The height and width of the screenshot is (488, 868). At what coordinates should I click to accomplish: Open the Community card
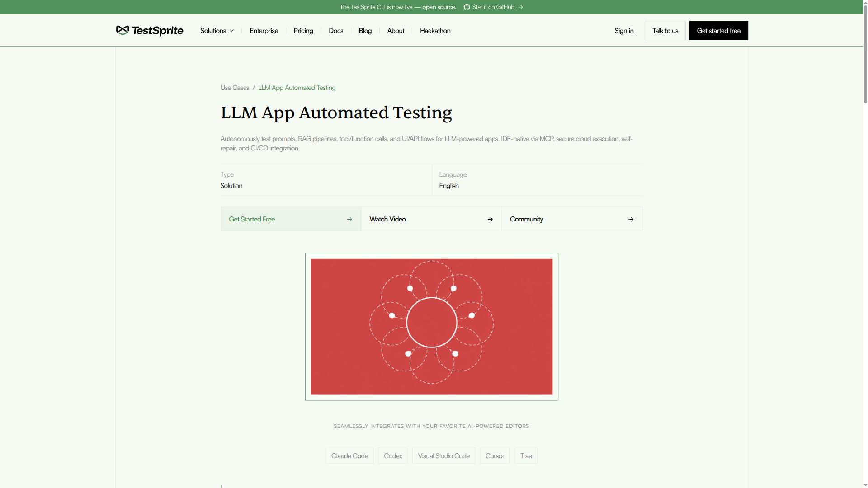[572, 219]
